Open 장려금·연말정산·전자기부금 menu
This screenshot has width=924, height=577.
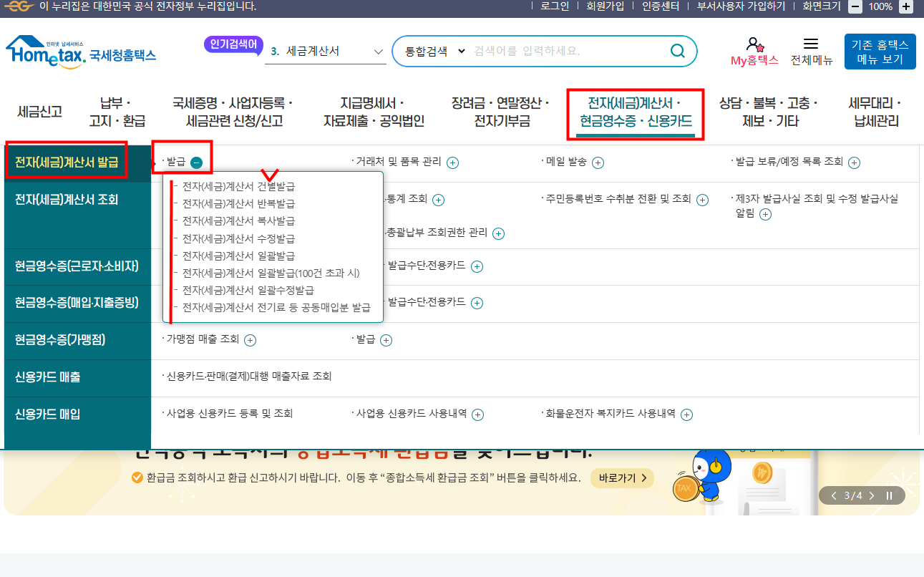(501, 112)
